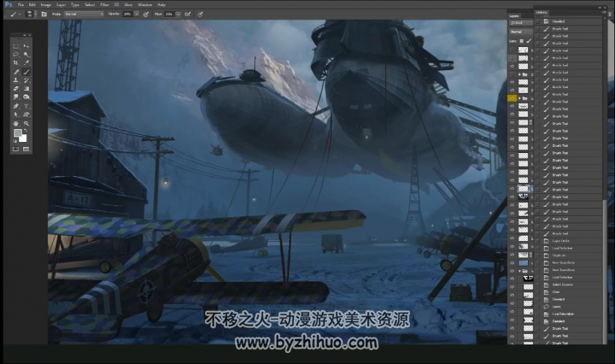Select the Eraser tool
This screenshot has width=615, height=364.
(16, 89)
